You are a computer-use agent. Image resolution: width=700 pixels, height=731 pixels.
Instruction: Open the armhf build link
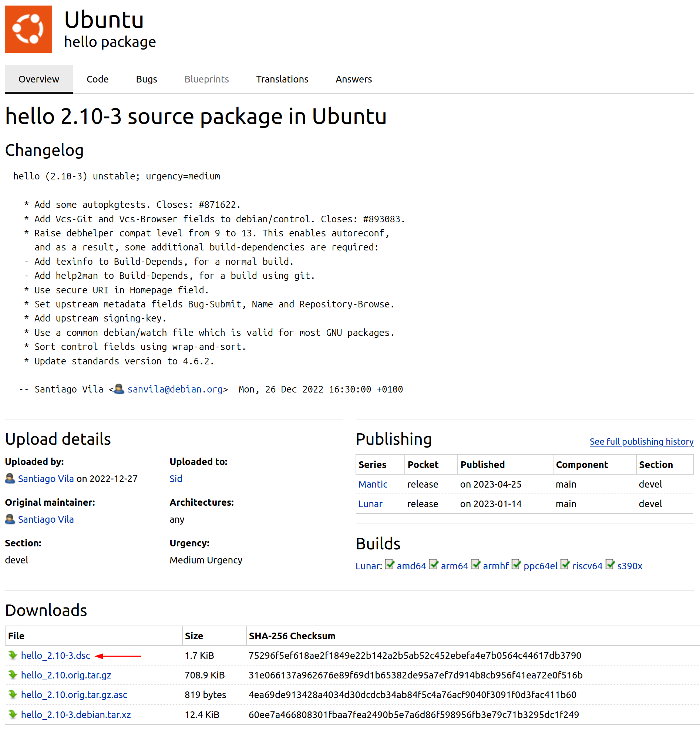(495, 566)
